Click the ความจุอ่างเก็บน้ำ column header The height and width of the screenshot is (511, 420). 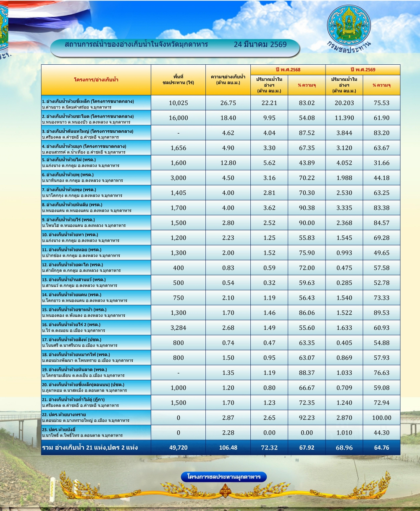(x=228, y=80)
